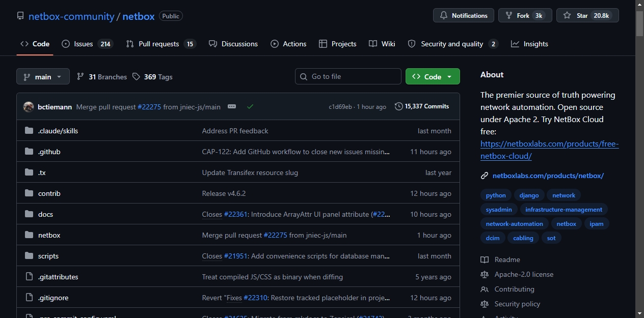Select the infrastructure-management topic tag
This screenshot has height=318, width=644.
point(563,210)
